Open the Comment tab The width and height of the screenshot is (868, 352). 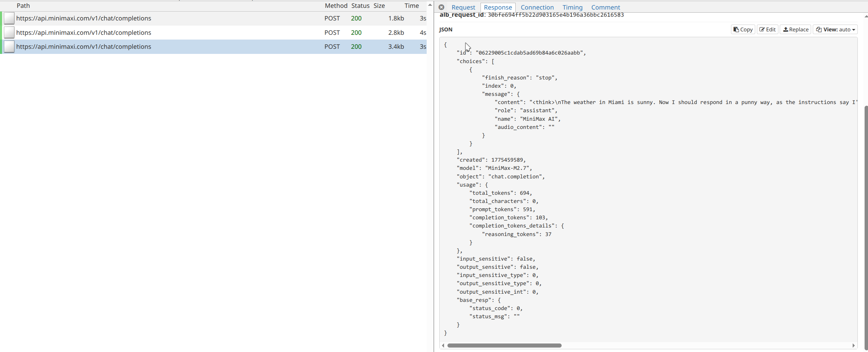[605, 7]
